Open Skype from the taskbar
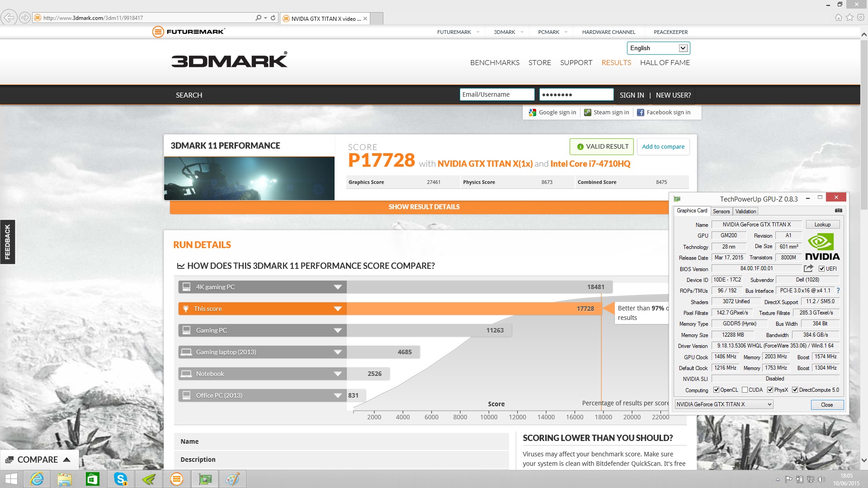 [x=121, y=479]
